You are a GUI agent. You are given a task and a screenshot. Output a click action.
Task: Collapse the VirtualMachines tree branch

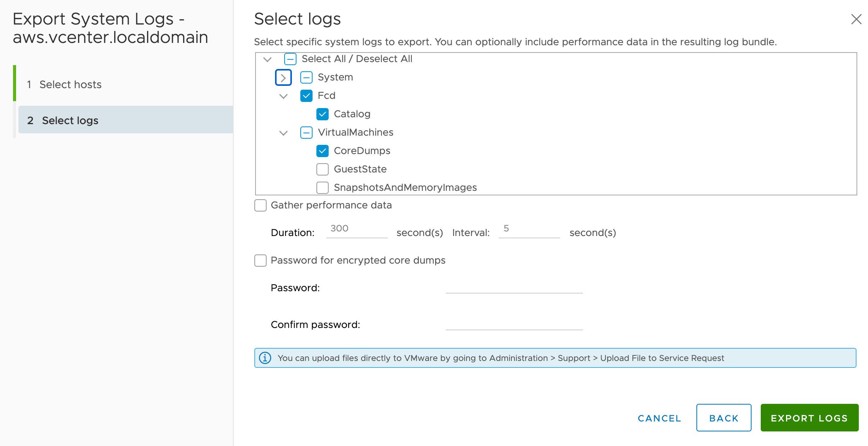283,133
